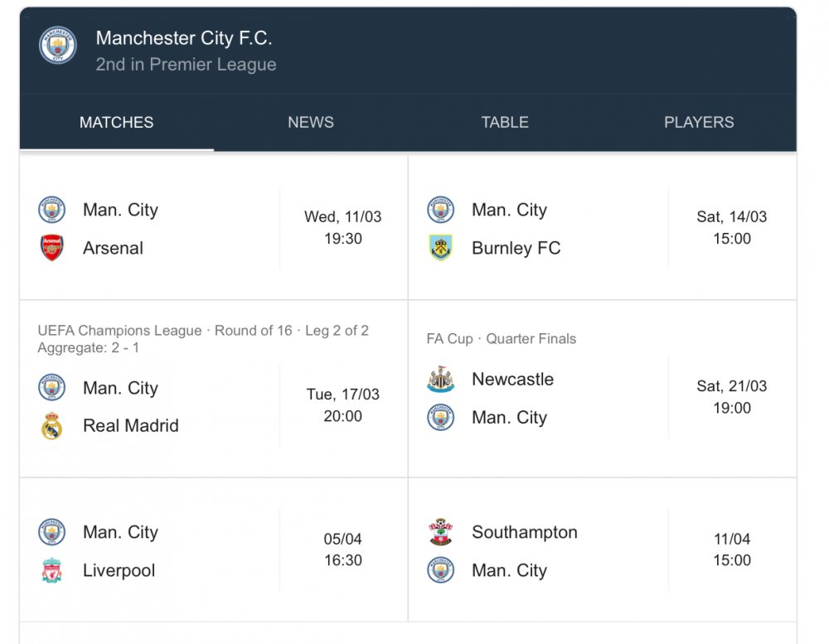Show the PLAYERS tab
The width and height of the screenshot is (829, 644).
[x=699, y=123]
